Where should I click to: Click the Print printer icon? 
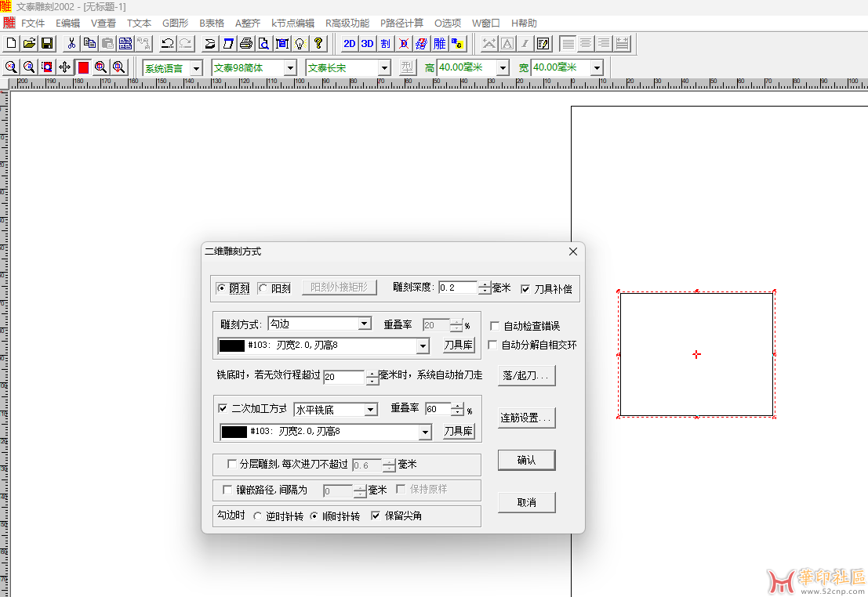246,44
